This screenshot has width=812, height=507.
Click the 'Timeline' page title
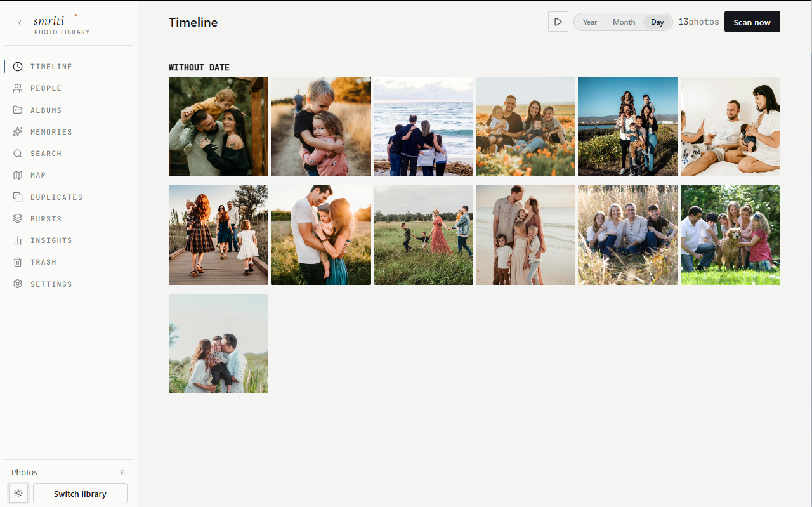(193, 22)
